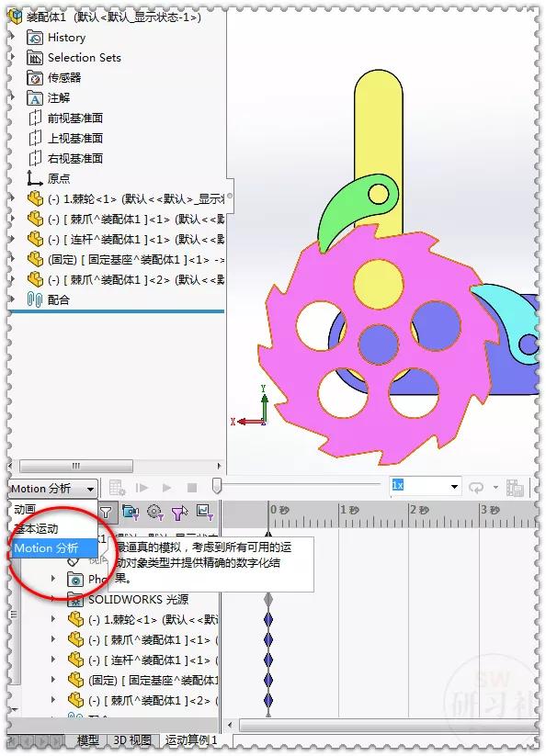Screen dimensions: 546x756
Task: Expand the Selection Sets node
Action: click(13, 57)
